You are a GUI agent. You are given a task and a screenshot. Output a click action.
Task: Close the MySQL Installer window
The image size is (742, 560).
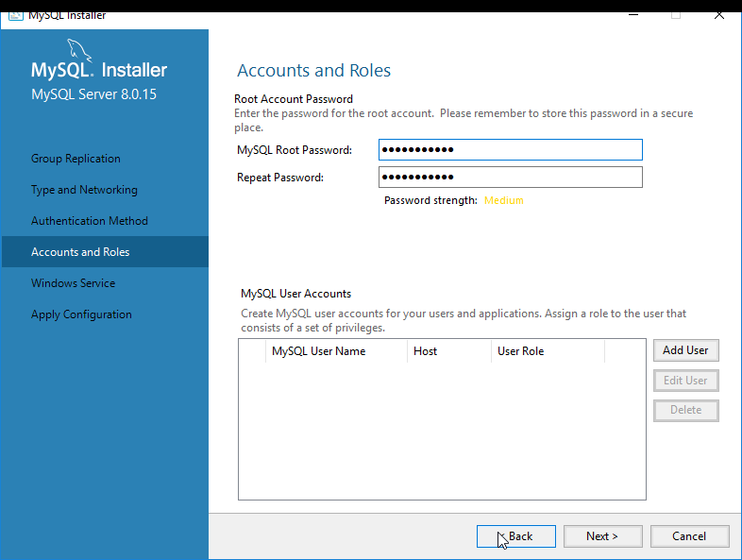pos(718,15)
